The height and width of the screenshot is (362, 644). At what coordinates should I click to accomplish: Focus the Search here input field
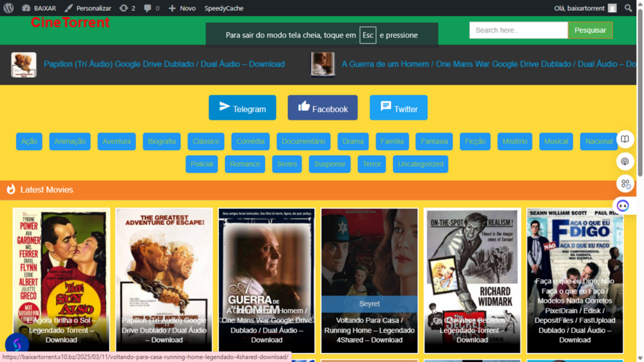click(518, 30)
